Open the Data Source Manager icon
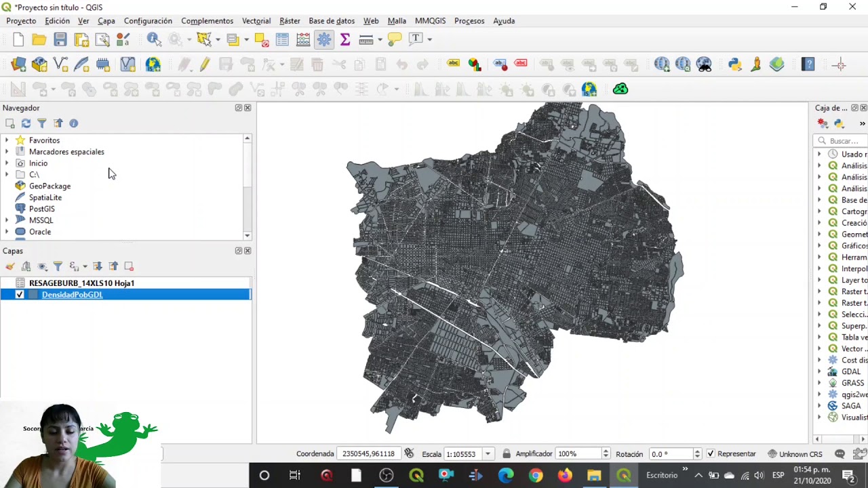This screenshot has height=488, width=868. pos(18,64)
